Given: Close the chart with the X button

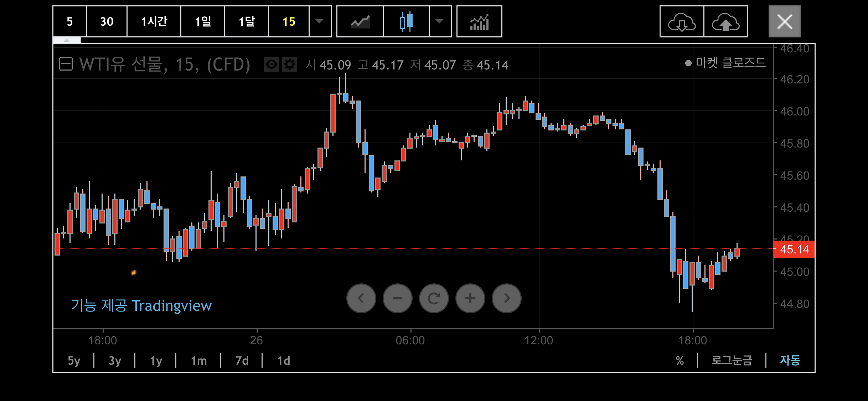Looking at the screenshot, I should pos(785,21).
